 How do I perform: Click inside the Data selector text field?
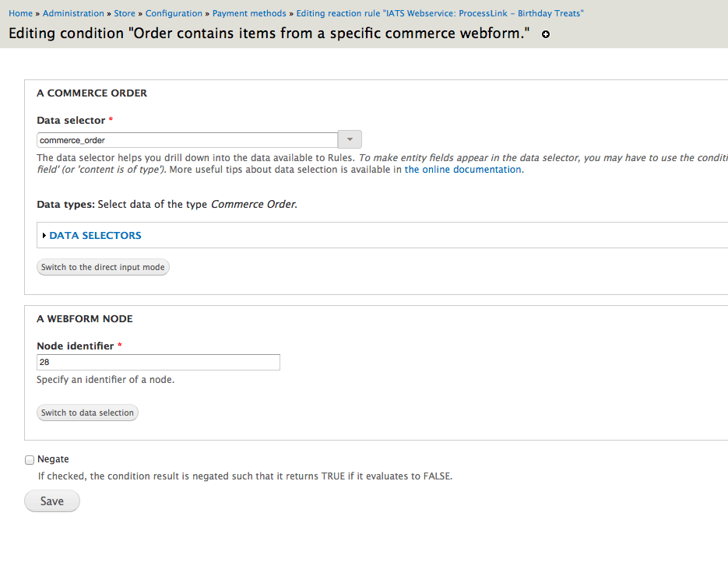[x=187, y=139]
